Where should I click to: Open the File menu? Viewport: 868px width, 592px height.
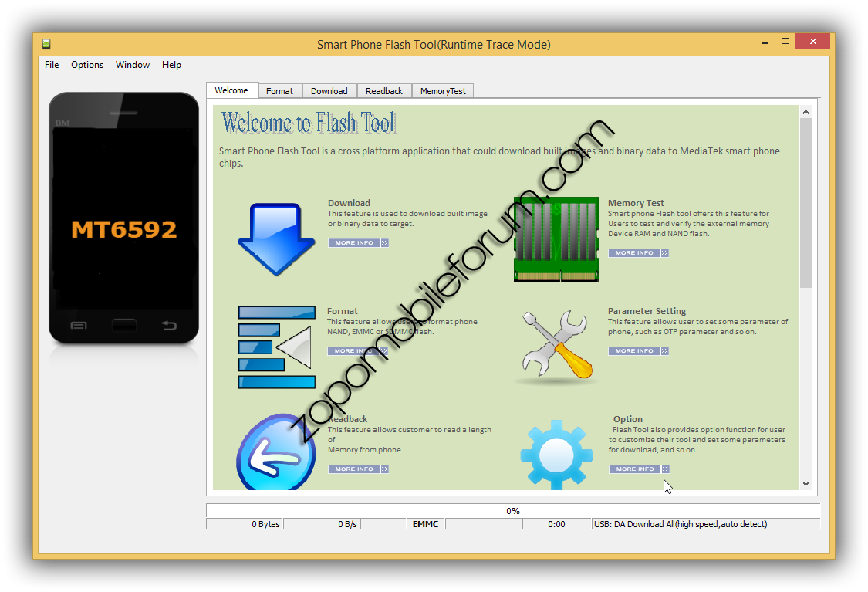[x=52, y=65]
